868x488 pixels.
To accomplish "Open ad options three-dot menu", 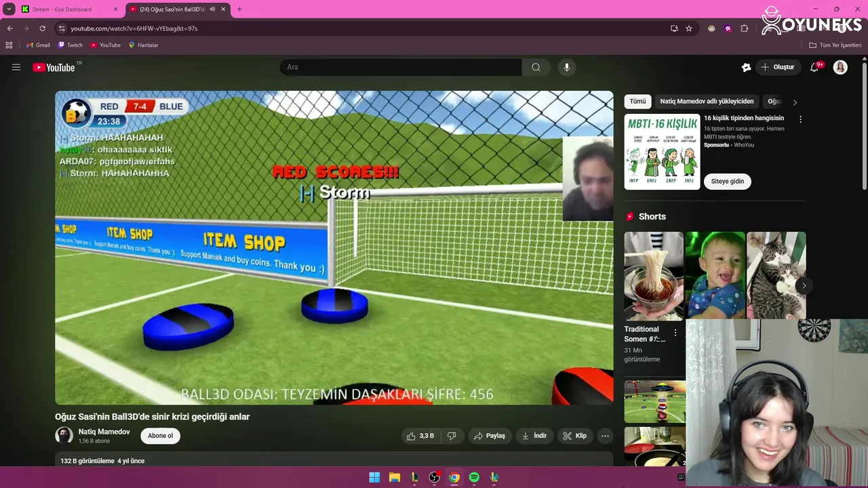I will coord(800,119).
